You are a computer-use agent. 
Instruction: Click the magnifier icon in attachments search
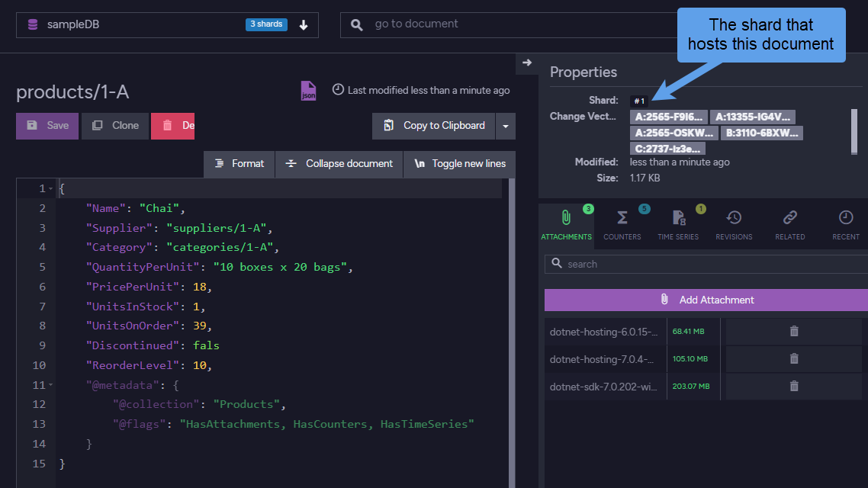pos(557,263)
